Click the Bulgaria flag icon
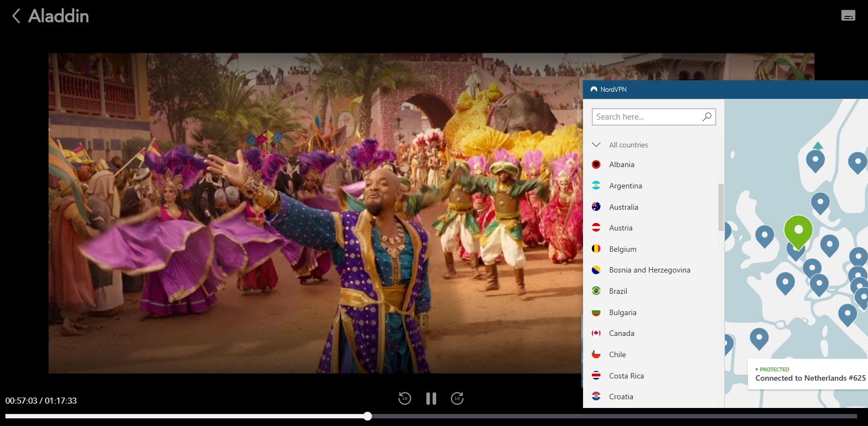The height and width of the screenshot is (426, 868). click(x=597, y=312)
